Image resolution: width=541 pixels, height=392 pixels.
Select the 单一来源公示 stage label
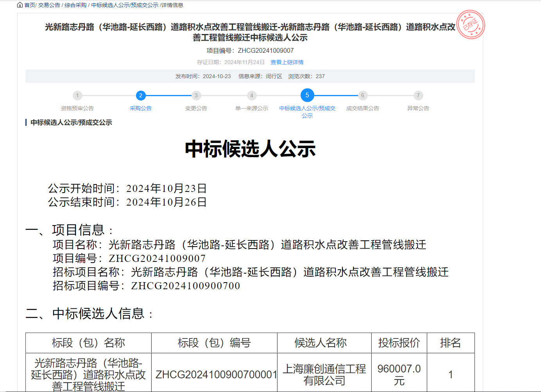click(252, 108)
